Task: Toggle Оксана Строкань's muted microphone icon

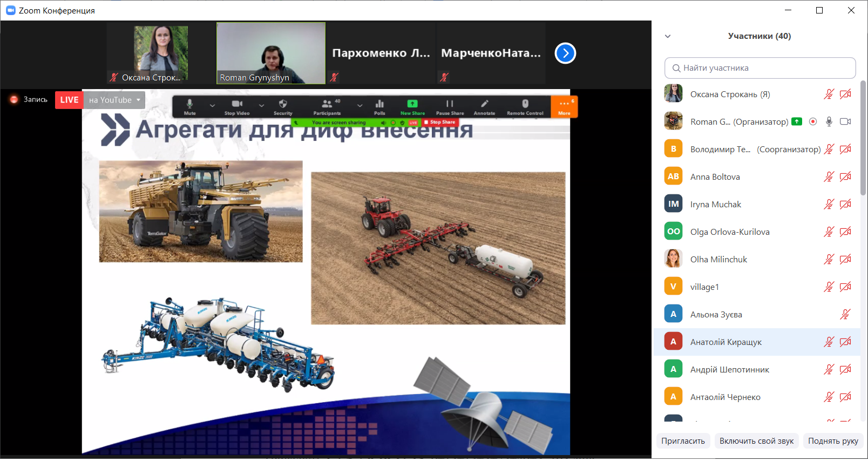Action: click(829, 94)
